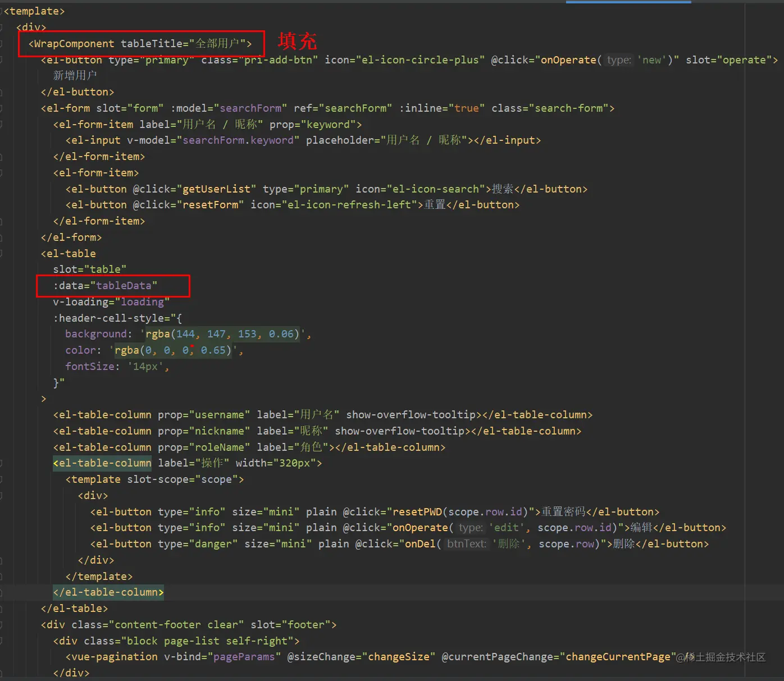Image resolution: width=784 pixels, height=681 pixels.
Task: Click the v-bind value pageParams
Action: click(244, 657)
